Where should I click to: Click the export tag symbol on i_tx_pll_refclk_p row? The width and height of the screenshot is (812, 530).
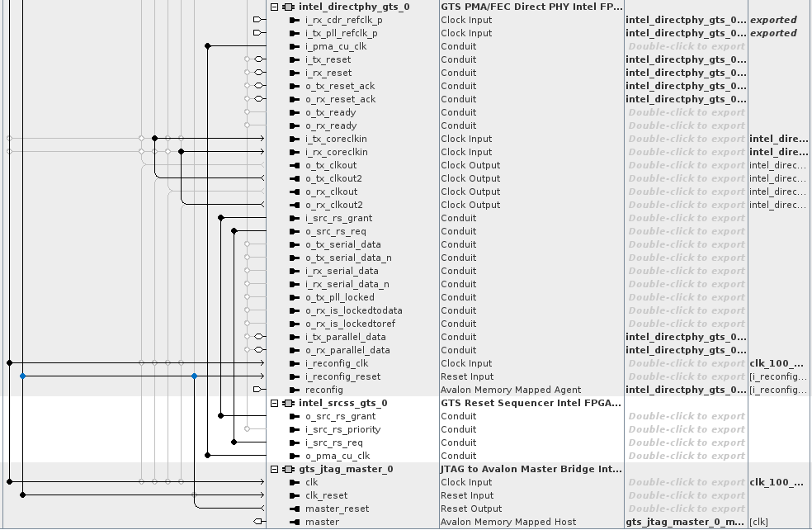point(259,33)
